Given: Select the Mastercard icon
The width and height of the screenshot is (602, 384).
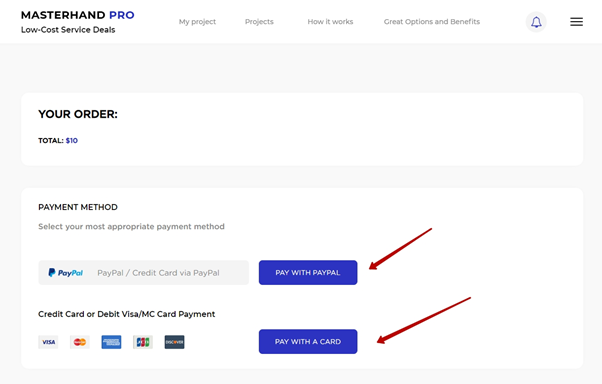Looking at the screenshot, I should tap(80, 342).
